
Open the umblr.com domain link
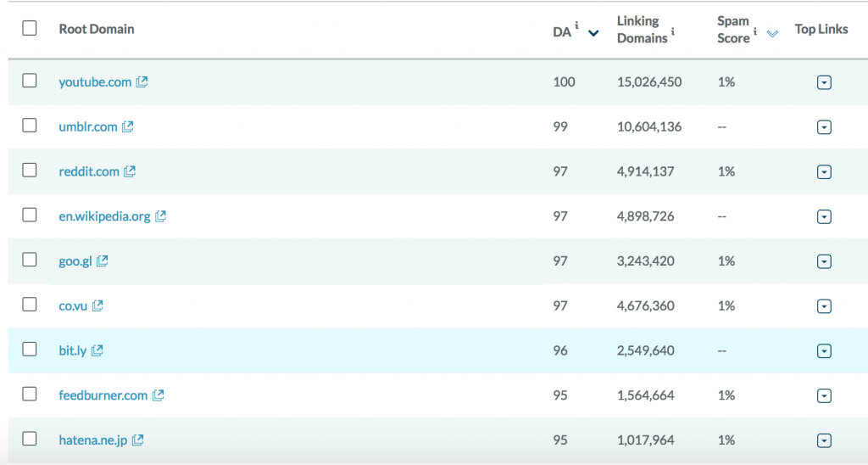[x=87, y=127]
